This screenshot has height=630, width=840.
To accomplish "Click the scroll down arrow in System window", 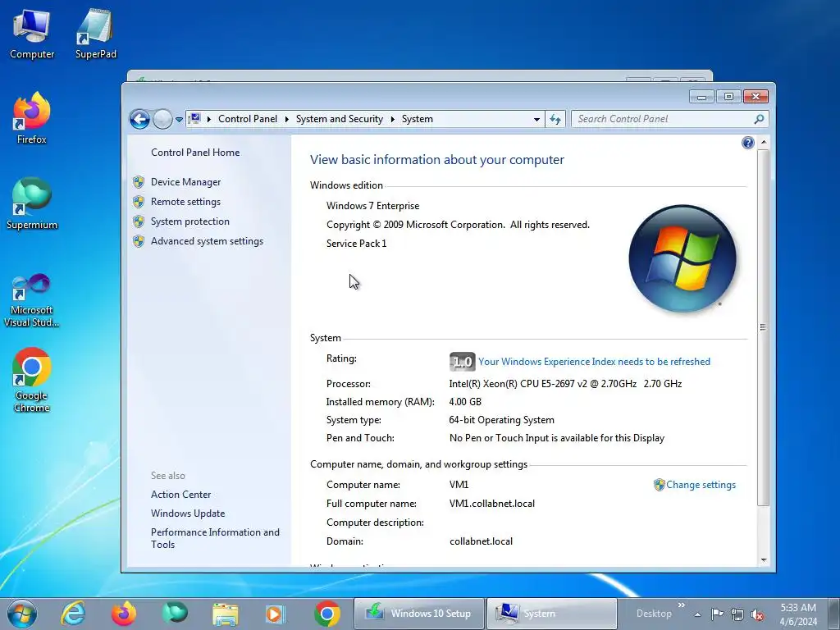I will [764, 559].
